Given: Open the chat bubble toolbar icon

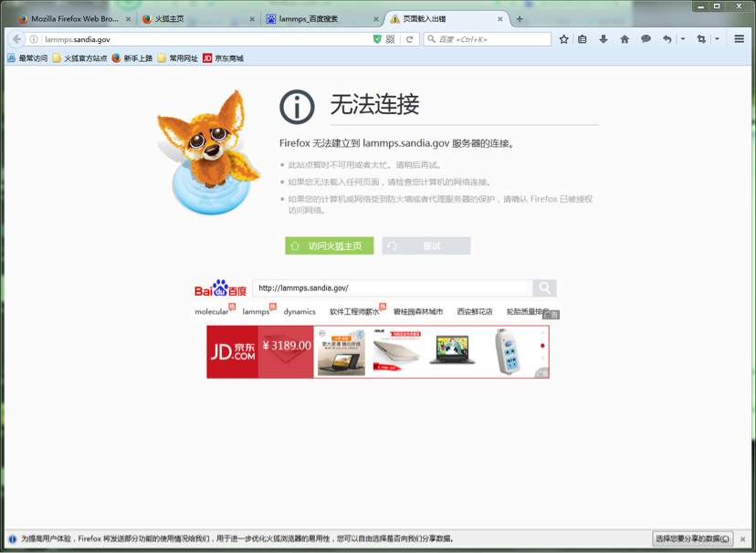Looking at the screenshot, I should (x=646, y=39).
